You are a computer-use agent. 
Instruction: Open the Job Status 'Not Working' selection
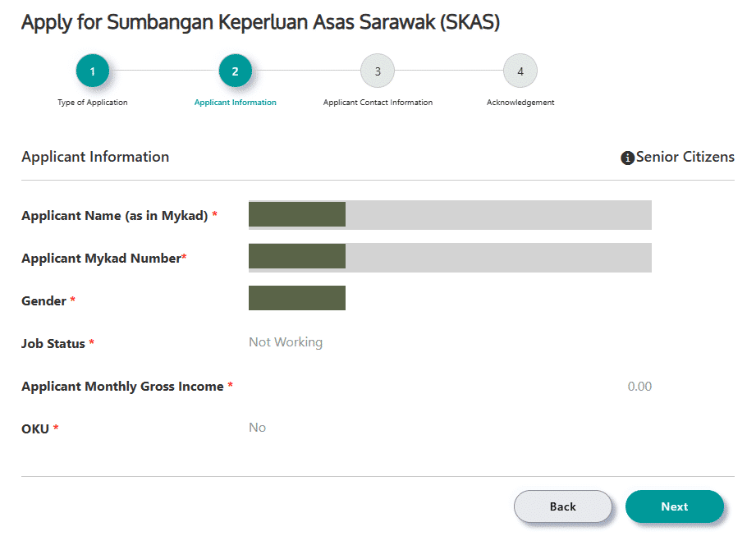(286, 342)
